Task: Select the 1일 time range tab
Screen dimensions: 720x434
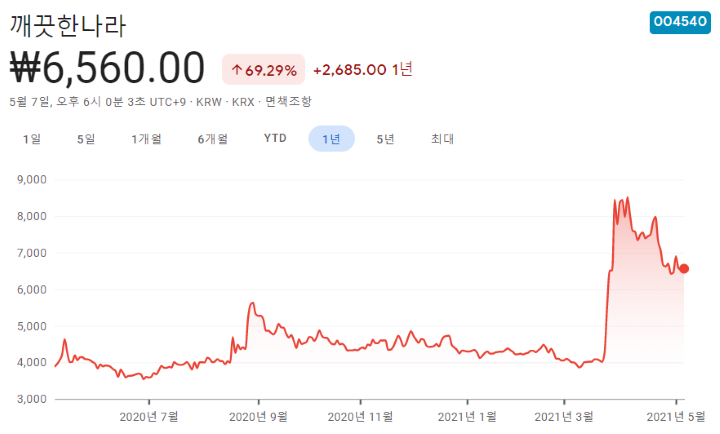Action: tap(32, 139)
